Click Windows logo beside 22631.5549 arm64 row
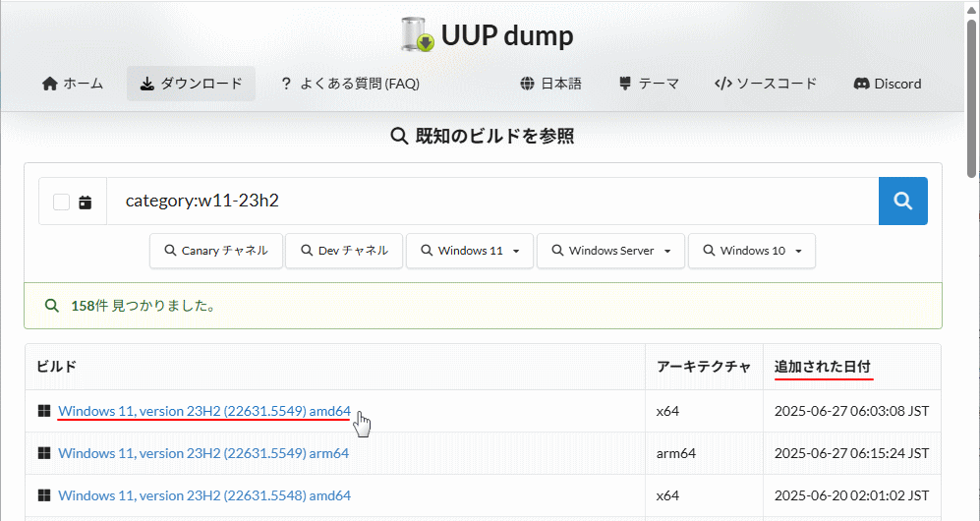The width and height of the screenshot is (980, 521). [44, 453]
